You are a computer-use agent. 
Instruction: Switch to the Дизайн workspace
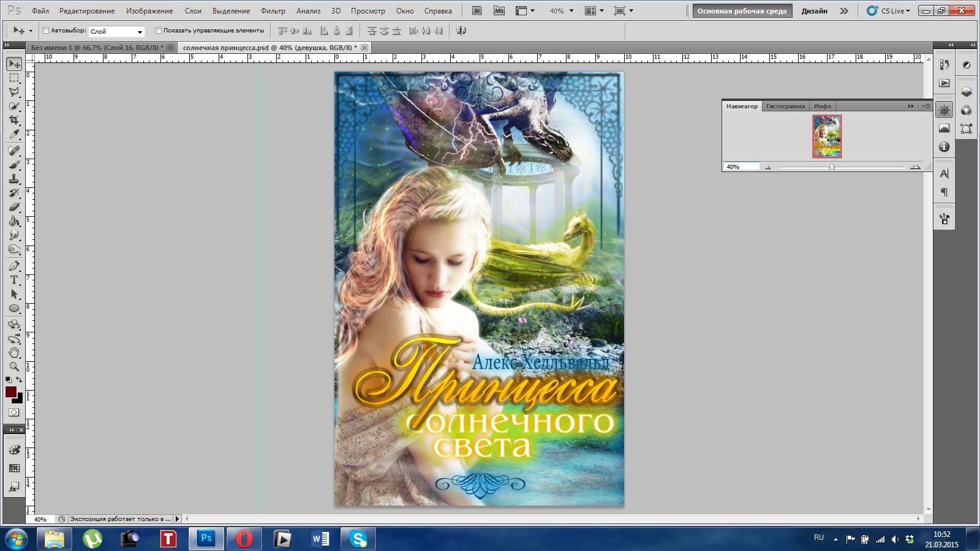pyautogui.click(x=814, y=11)
